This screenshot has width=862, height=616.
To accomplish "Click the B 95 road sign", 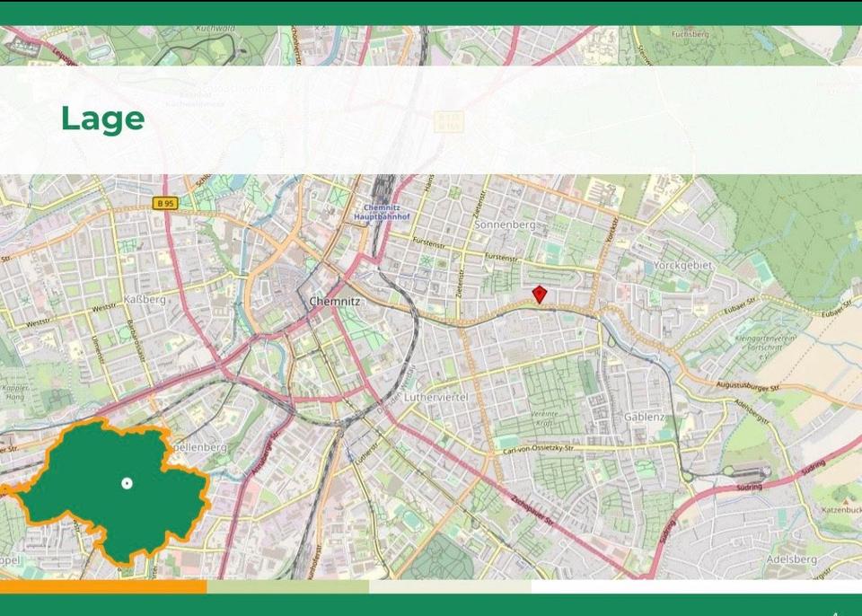I will (165, 204).
